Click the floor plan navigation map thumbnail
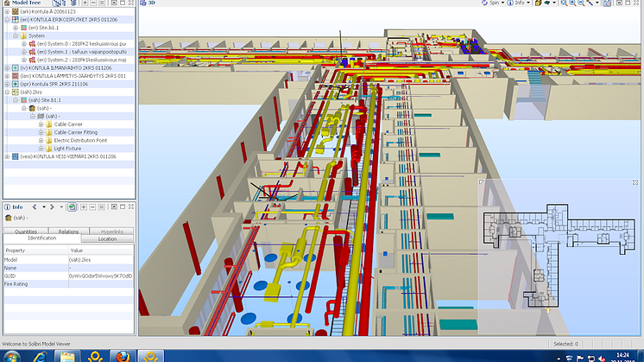 pyautogui.click(x=559, y=256)
